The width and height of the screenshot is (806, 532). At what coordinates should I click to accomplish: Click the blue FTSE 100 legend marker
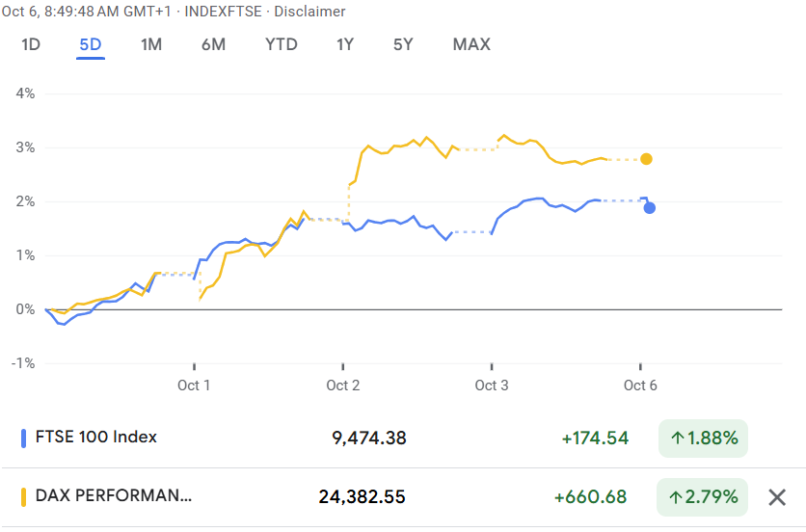23,438
